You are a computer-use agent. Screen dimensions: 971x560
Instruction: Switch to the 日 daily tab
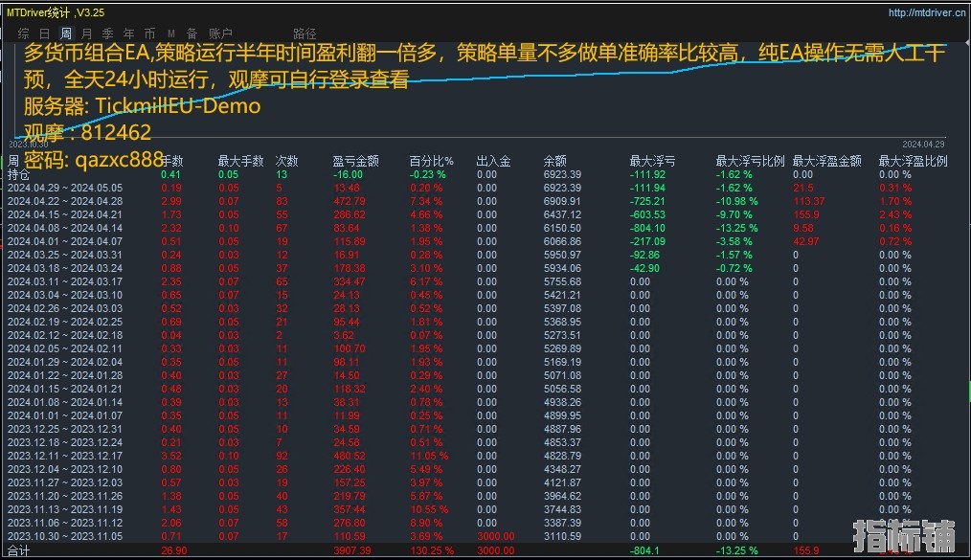coord(45,34)
